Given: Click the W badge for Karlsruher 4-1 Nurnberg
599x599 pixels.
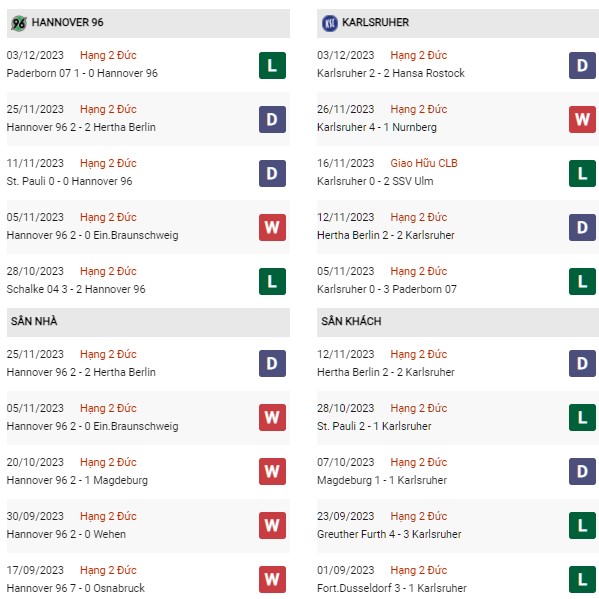Looking at the screenshot, I should 582,119.
